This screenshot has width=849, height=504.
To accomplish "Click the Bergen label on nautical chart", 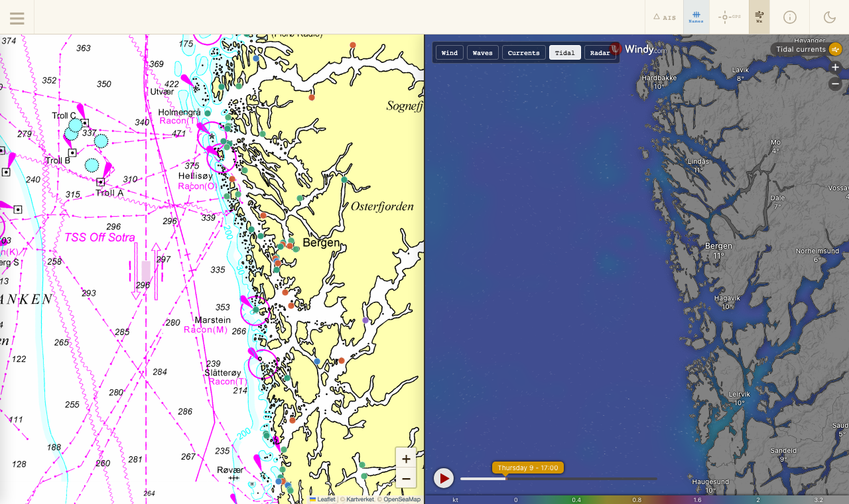I will (321, 243).
